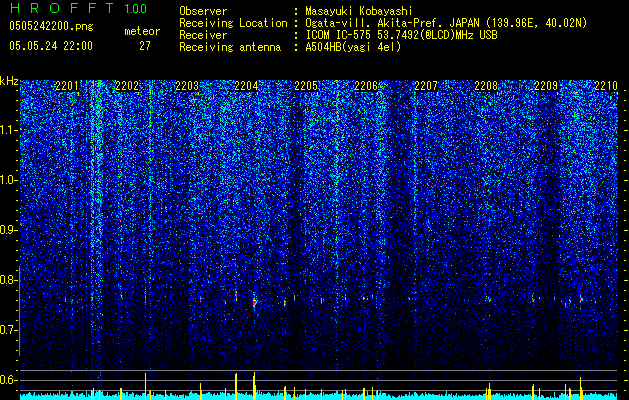629x400 pixels.
Task: Click the 2208 time marker
Action: pyautogui.click(x=486, y=85)
